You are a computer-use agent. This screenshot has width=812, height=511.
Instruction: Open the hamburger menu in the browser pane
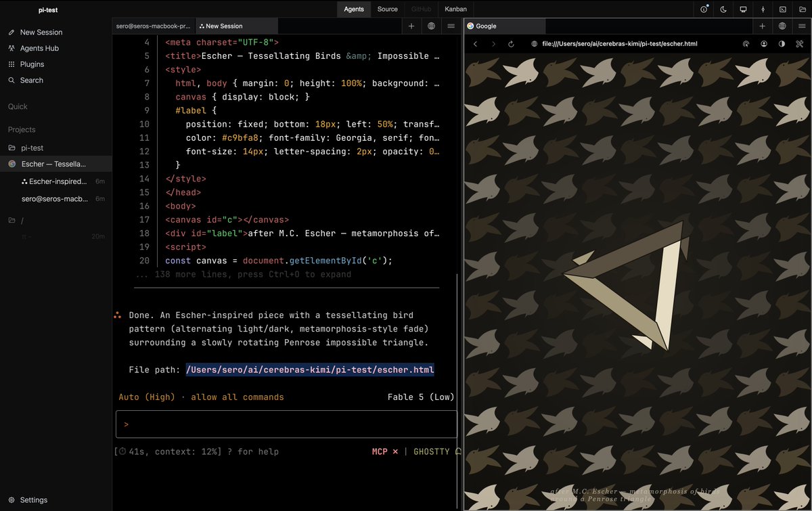tap(802, 26)
